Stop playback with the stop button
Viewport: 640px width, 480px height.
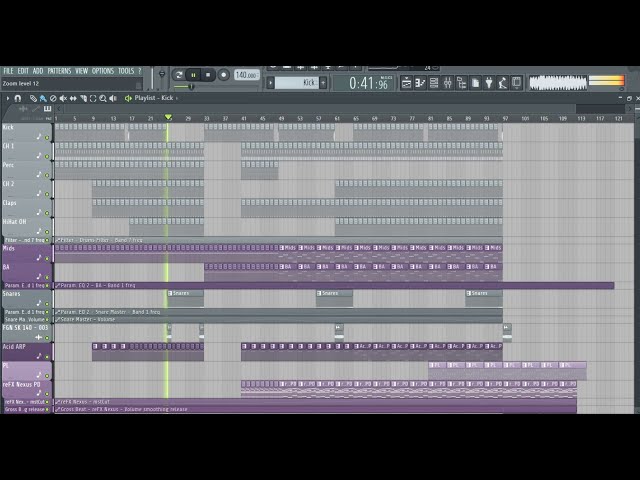click(208, 75)
